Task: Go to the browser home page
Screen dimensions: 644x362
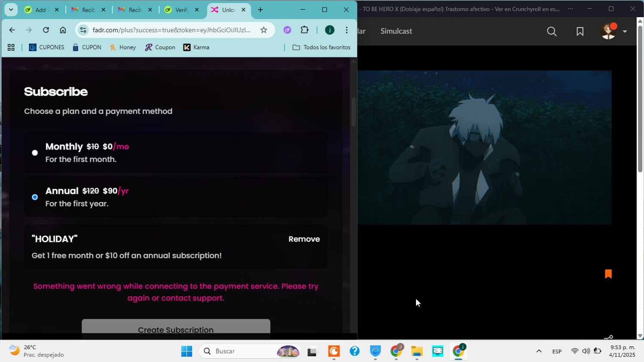Action: pyautogui.click(x=63, y=30)
